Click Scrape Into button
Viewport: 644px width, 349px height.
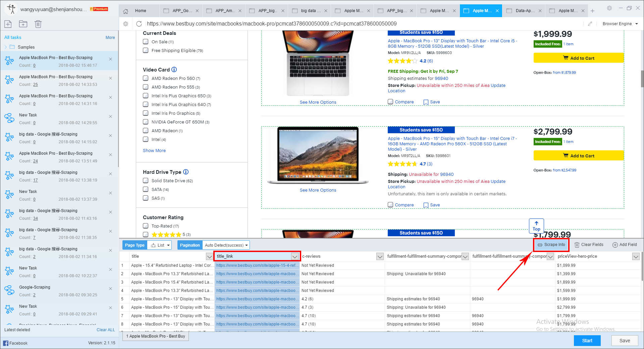click(x=551, y=245)
